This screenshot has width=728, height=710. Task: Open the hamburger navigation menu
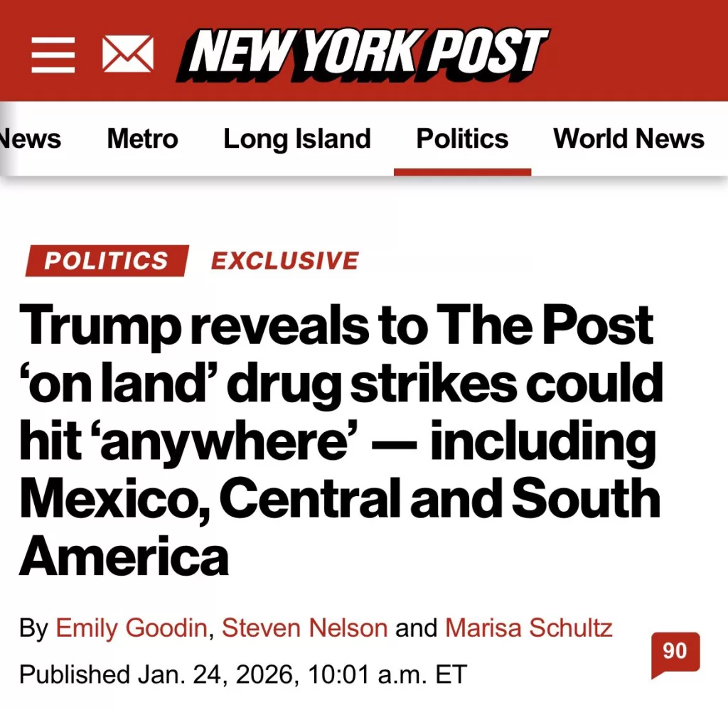pyautogui.click(x=53, y=54)
